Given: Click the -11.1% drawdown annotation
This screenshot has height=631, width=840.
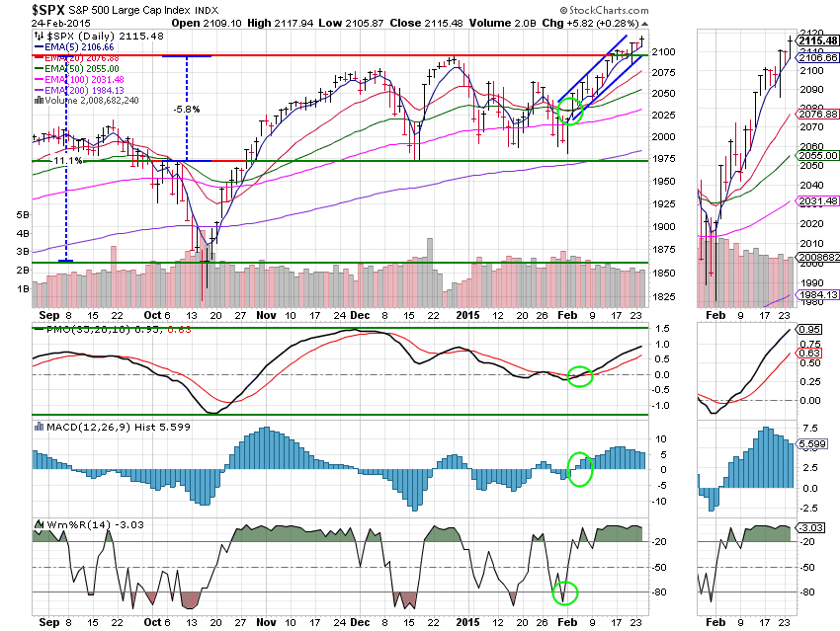Looking at the screenshot, I should pyautogui.click(x=67, y=161).
